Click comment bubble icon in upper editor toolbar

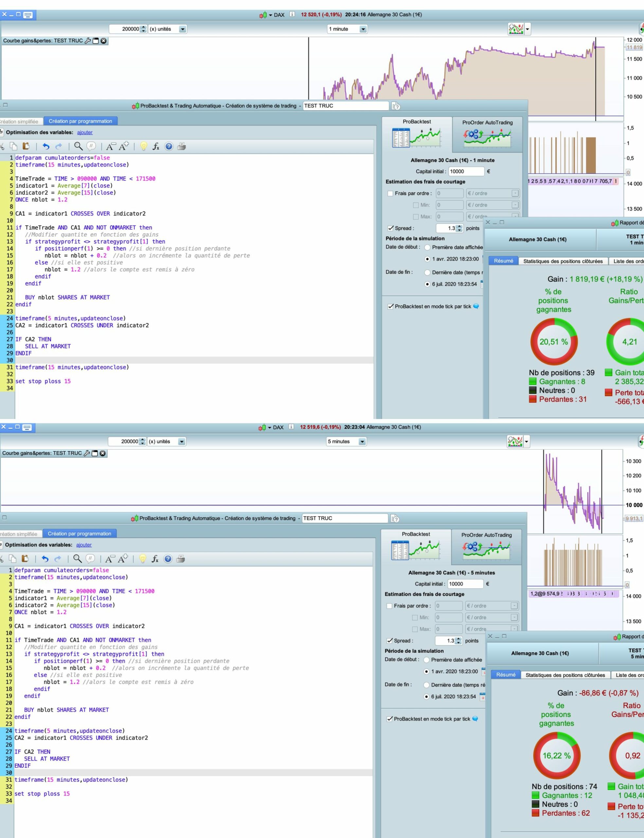pos(91,146)
